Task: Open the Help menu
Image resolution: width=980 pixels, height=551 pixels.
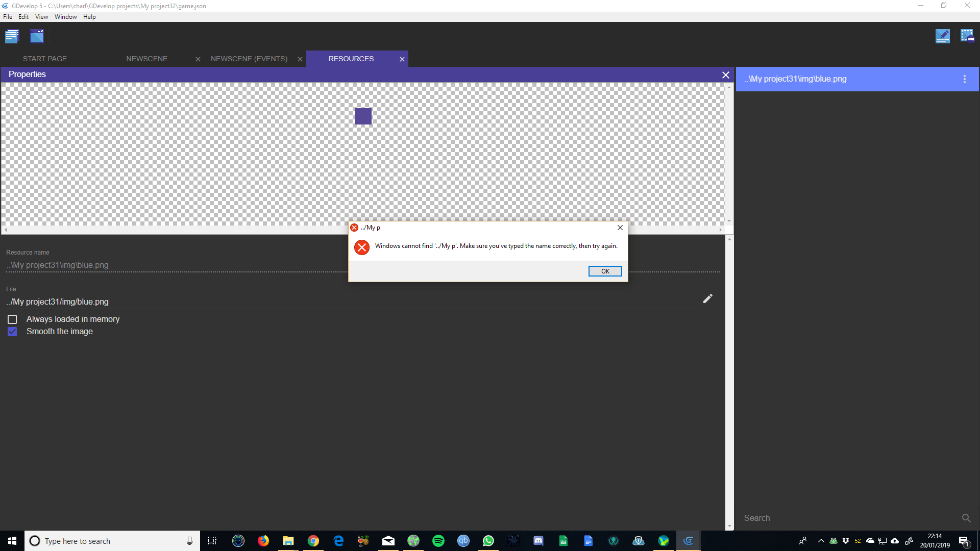Action: point(89,17)
